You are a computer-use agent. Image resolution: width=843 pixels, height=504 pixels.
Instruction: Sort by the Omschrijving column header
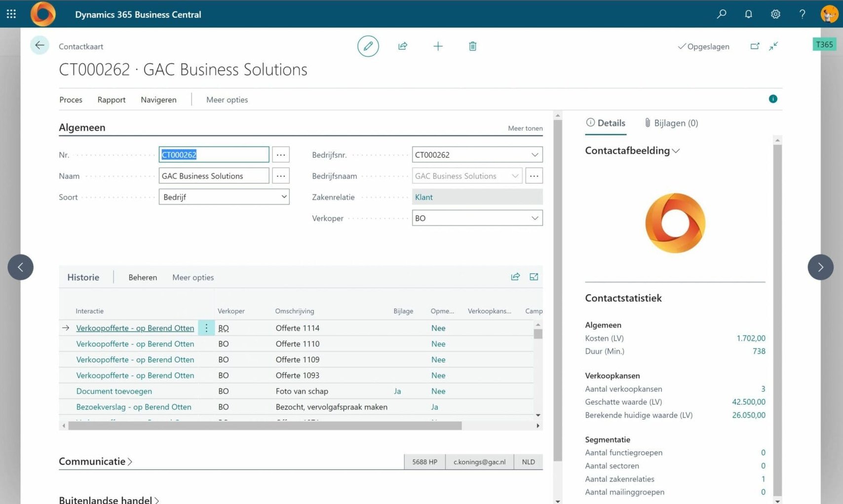pos(295,311)
